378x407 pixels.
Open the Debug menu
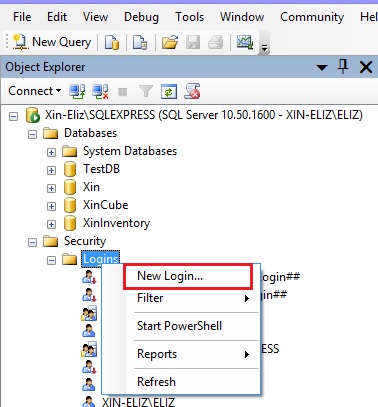141,17
